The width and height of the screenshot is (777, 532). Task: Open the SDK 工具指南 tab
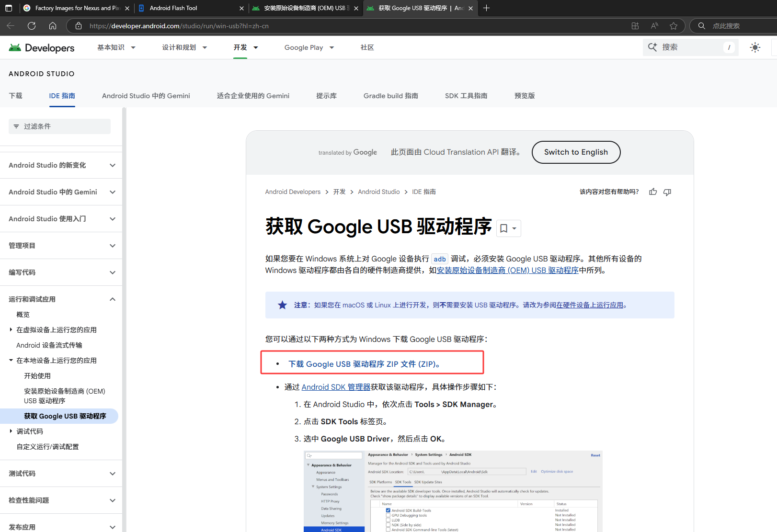point(466,96)
